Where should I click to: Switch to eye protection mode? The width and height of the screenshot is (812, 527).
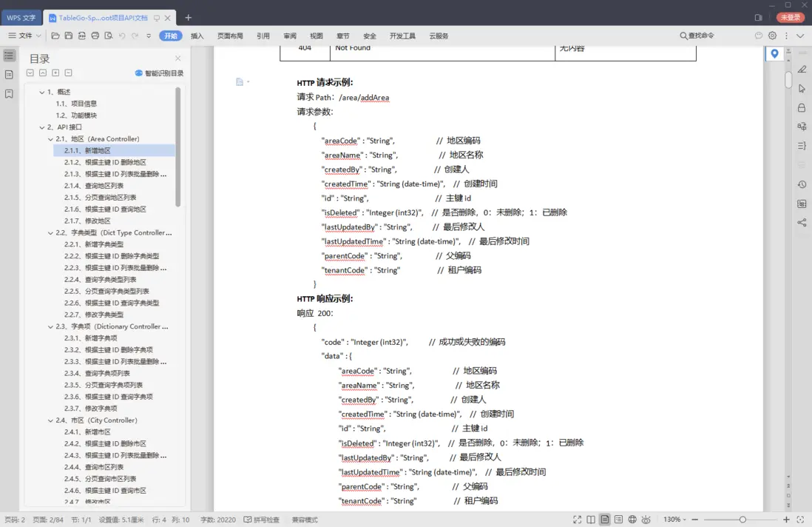tap(646, 520)
